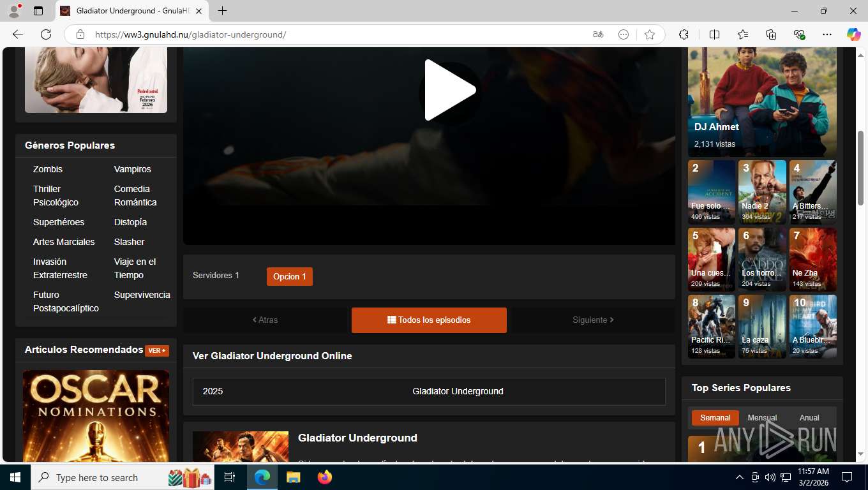Click the Gladiator Underground title heading

point(357,438)
